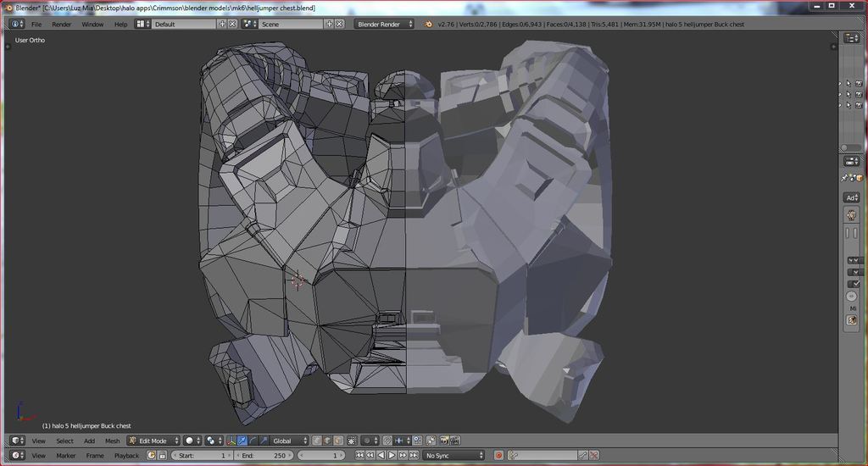Image resolution: width=868 pixels, height=466 pixels.
Task: Open the 3D View's View menu
Action: (38, 441)
